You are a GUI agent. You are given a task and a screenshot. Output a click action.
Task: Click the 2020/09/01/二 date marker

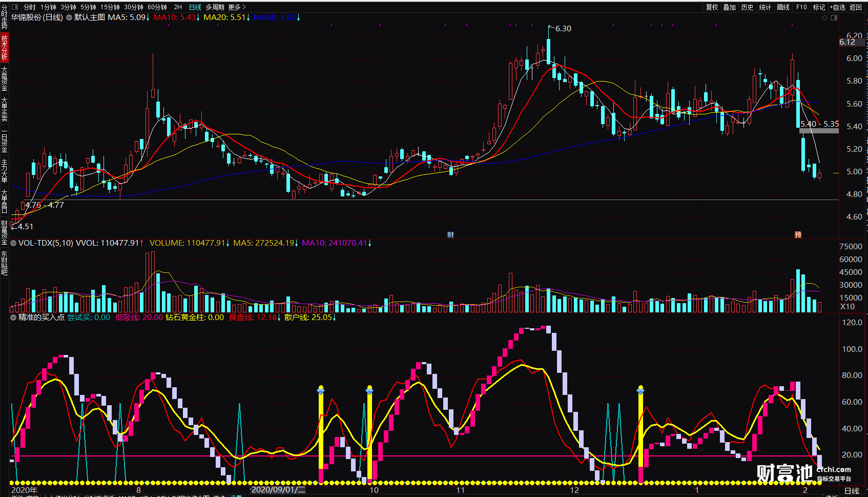[278, 490]
